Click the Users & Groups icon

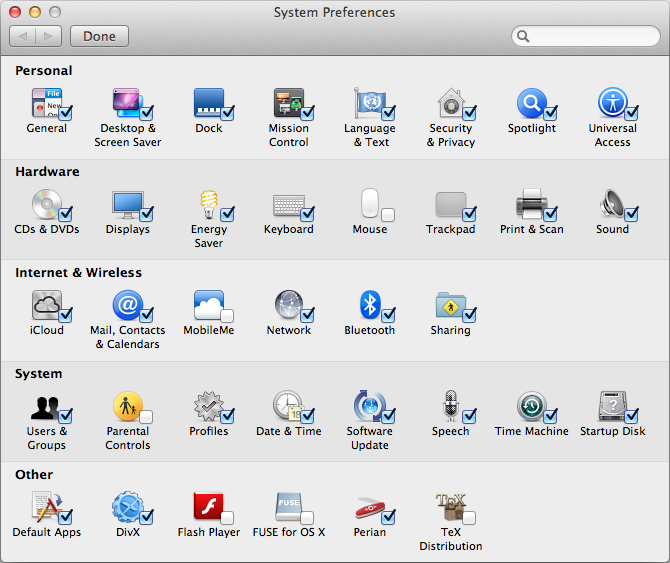click(x=45, y=407)
